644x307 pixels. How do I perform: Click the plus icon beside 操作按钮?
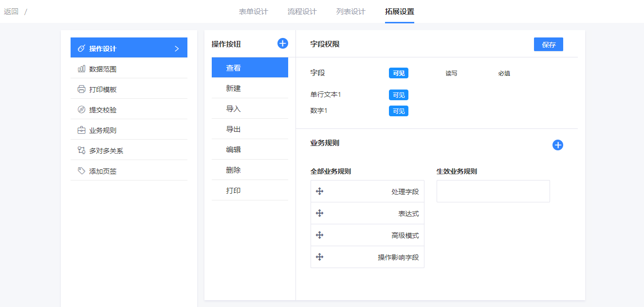coord(283,43)
